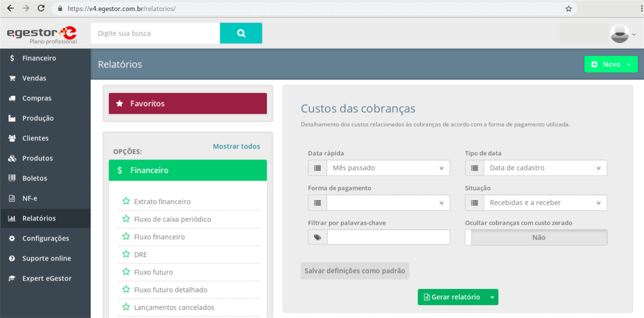644x318 pixels.
Task: Open Boletos in the sidebar
Action: [x=46, y=178]
